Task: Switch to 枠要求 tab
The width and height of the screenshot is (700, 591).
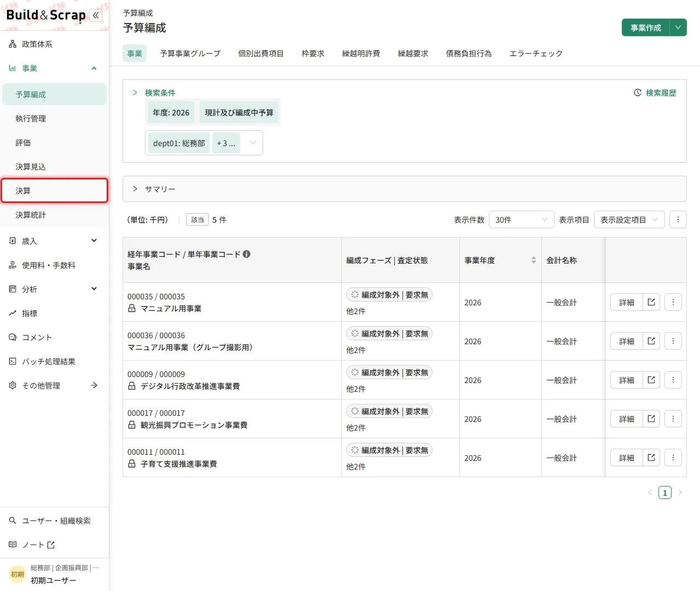Action: [313, 53]
